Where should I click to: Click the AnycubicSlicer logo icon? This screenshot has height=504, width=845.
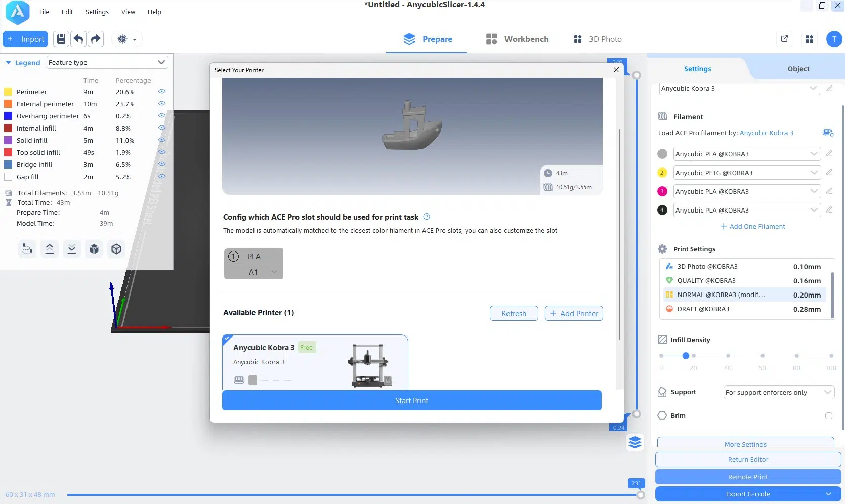pyautogui.click(x=18, y=12)
